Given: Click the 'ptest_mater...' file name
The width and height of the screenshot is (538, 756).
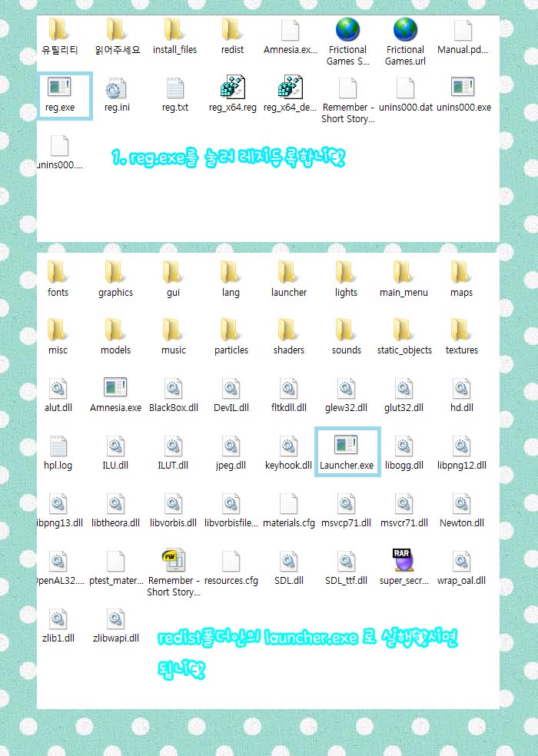Looking at the screenshot, I should tap(116, 581).
